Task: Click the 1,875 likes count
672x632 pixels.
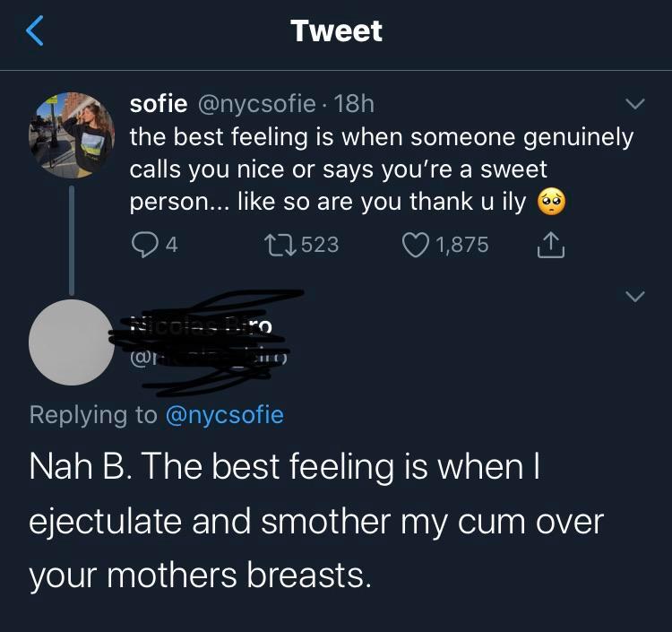Action: 462,244
